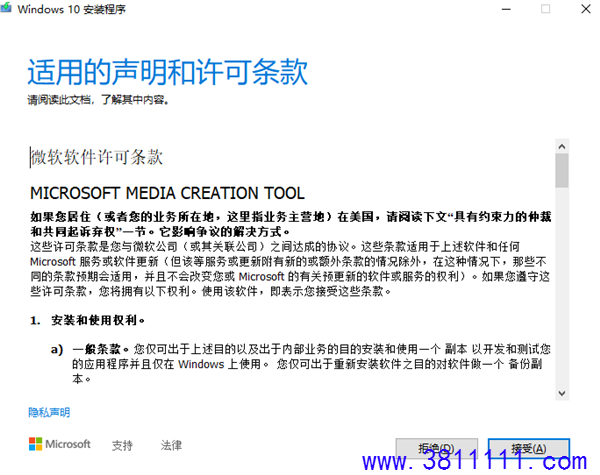This screenshot has height=475, width=600.
Task: Click the scrollbar down arrow of license text
Action: click(x=562, y=393)
